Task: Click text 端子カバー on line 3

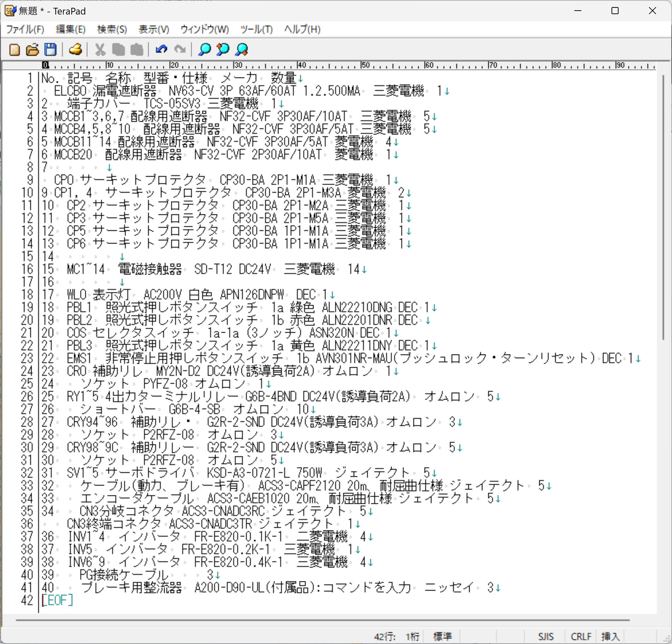Action: click(x=99, y=103)
